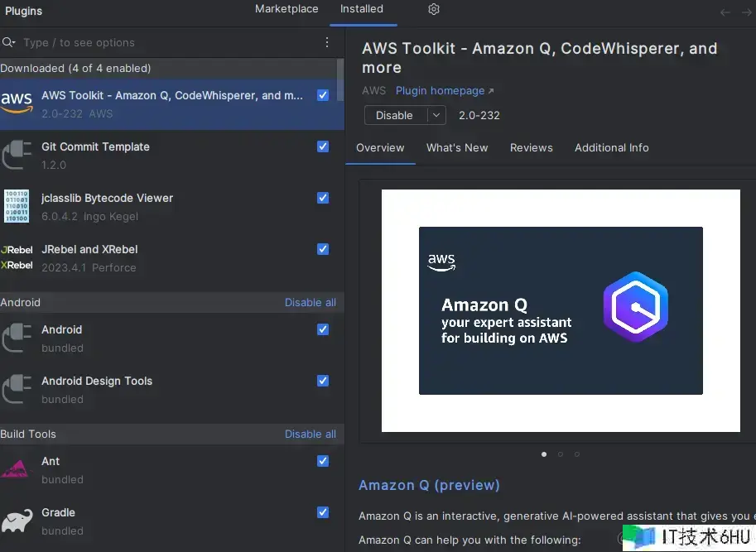Image resolution: width=756 pixels, height=552 pixels.
Task: Toggle the Gradle plugin checkbox
Action: tap(323, 512)
